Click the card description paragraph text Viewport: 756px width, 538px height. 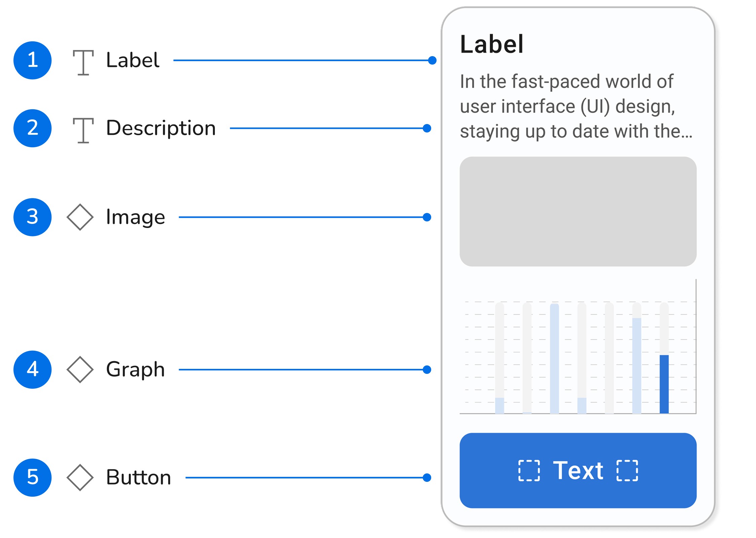pos(576,106)
